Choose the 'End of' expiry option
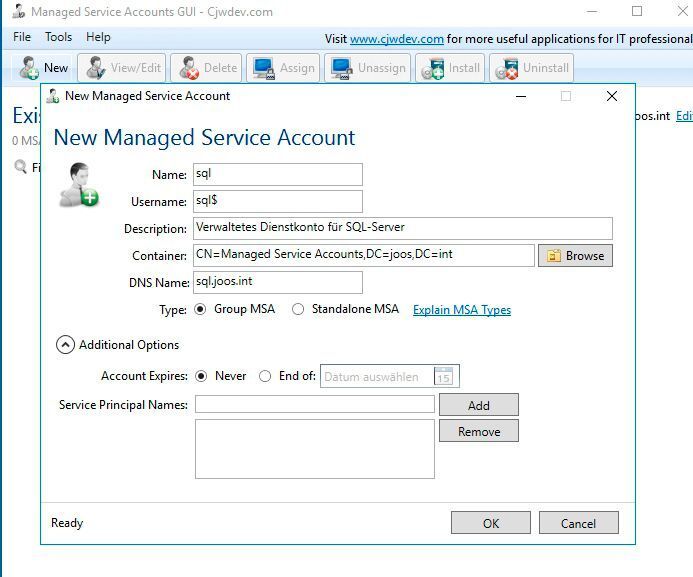This screenshot has width=693, height=577. 265,377
